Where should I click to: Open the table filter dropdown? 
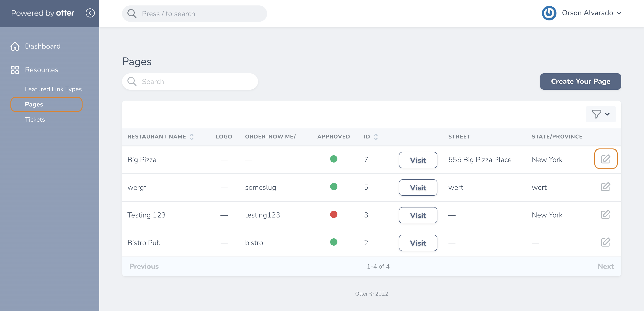601,114
